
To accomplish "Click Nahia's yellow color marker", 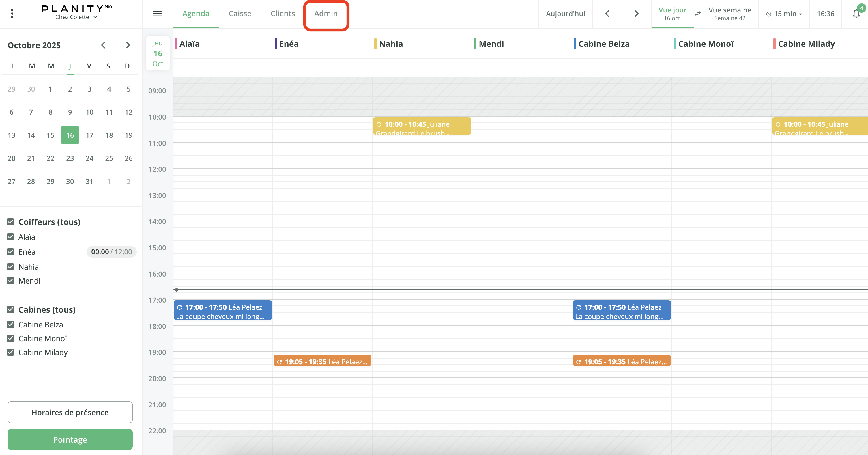I will pos(375,44).
